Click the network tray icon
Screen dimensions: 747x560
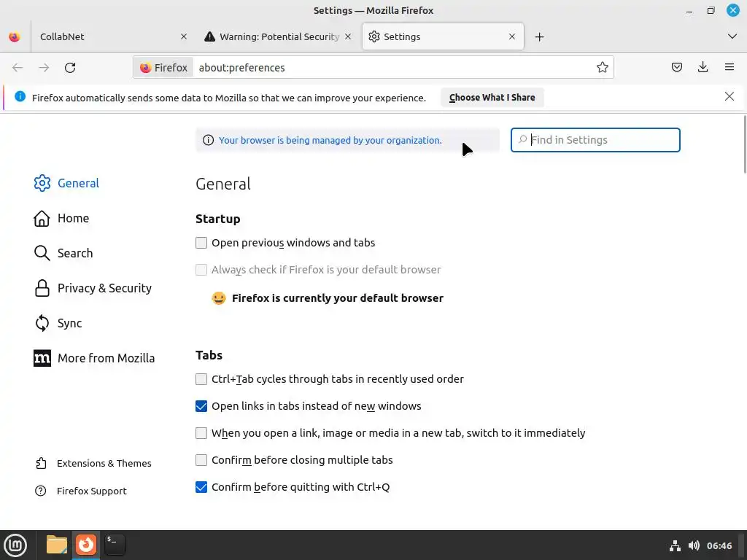pyautogui.click(x=675, y=545)
